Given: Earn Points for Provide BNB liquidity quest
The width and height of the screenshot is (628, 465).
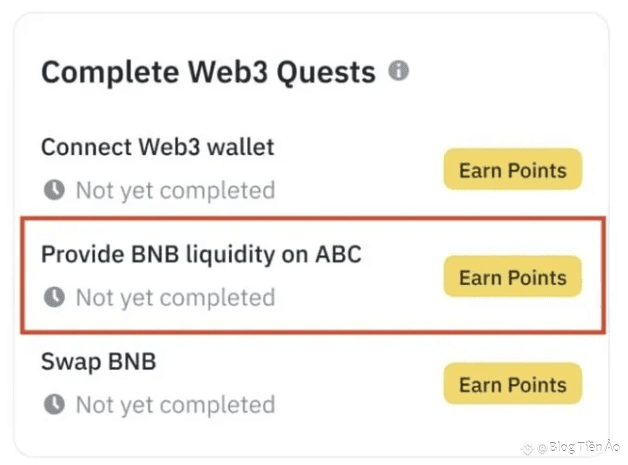Looking at the screenshot, I should (x=513, y=277).
